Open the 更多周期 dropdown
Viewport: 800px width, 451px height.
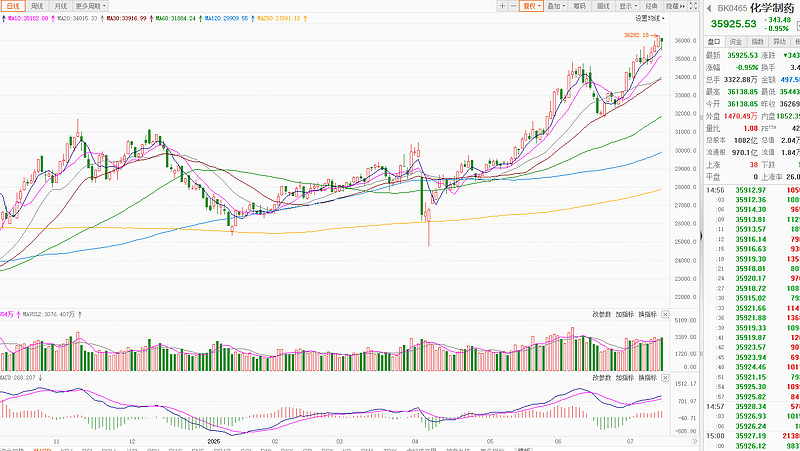pyautogui.click(x=90, y=6)
